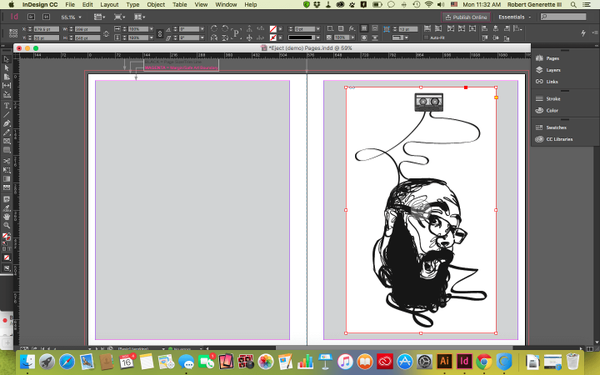Toggle constrain scale proportions chain
The height and width of the screenshot is (375, 600).
click(160, 34)
